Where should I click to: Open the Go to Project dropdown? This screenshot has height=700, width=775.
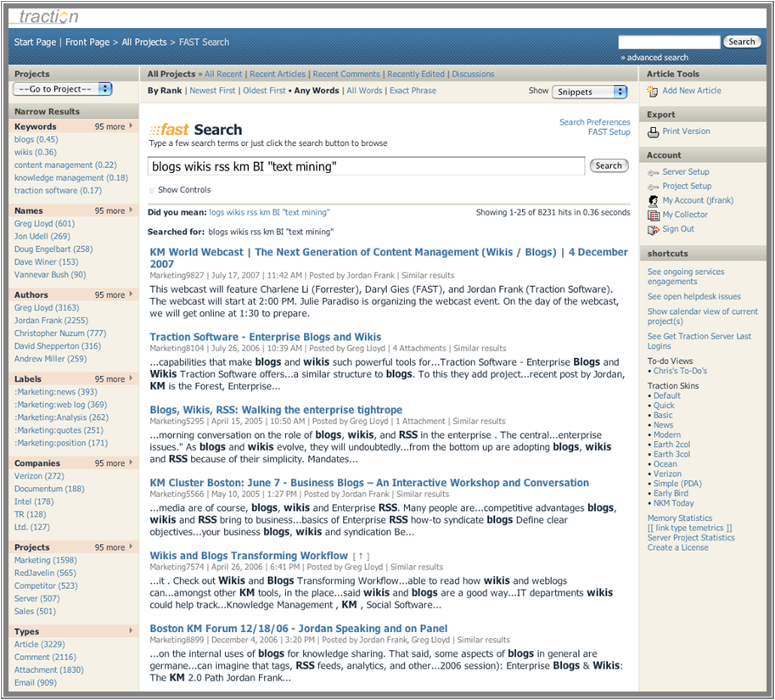click(63, 89)
